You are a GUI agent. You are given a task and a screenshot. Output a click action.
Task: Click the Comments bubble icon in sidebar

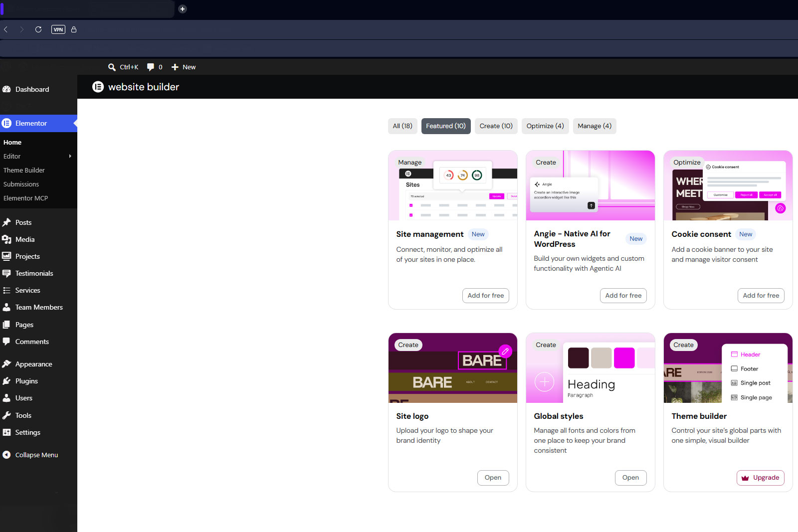[x=6, y=342]
